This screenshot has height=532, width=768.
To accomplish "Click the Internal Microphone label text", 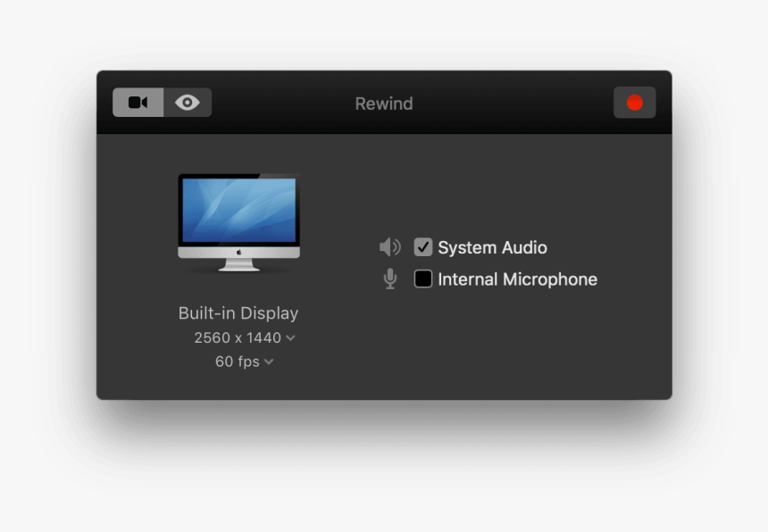I will pyautogui.click(x=518, y=279).
